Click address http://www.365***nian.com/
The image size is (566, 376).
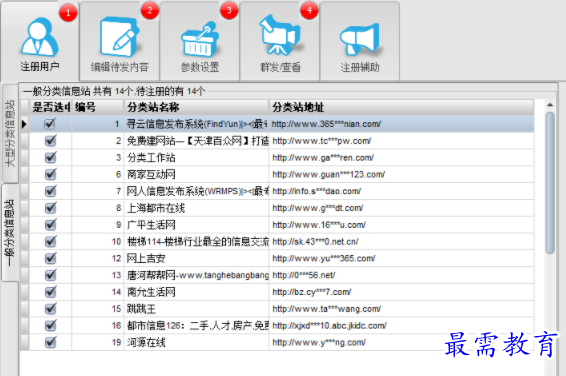click(x=326, y=124)
